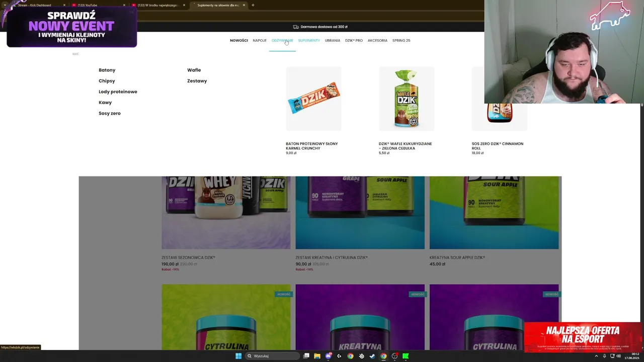Click the free delivery truck icon

tap(296, 27)
